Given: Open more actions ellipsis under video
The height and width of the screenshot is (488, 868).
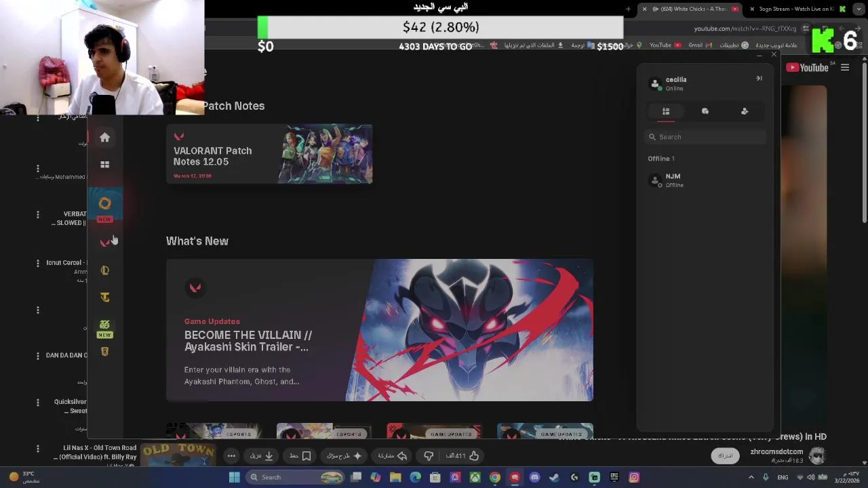Looking at the screenshot, I should (231, 456).
